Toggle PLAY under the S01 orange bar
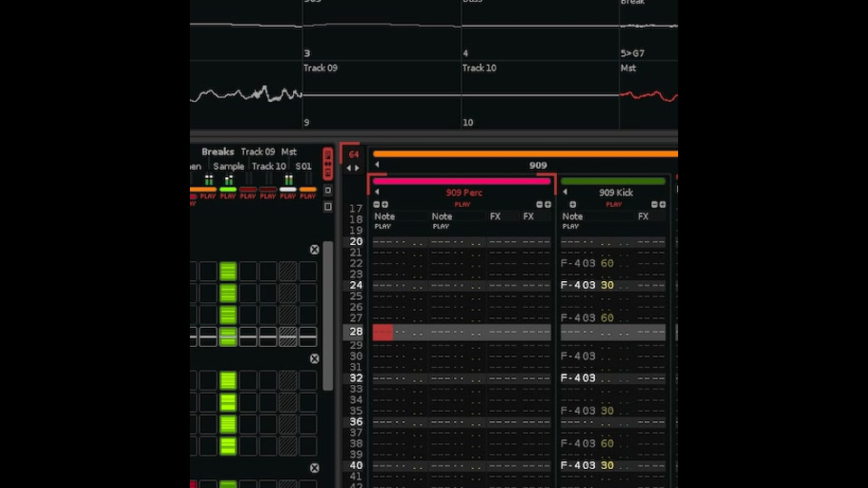 tap(307, 196)
